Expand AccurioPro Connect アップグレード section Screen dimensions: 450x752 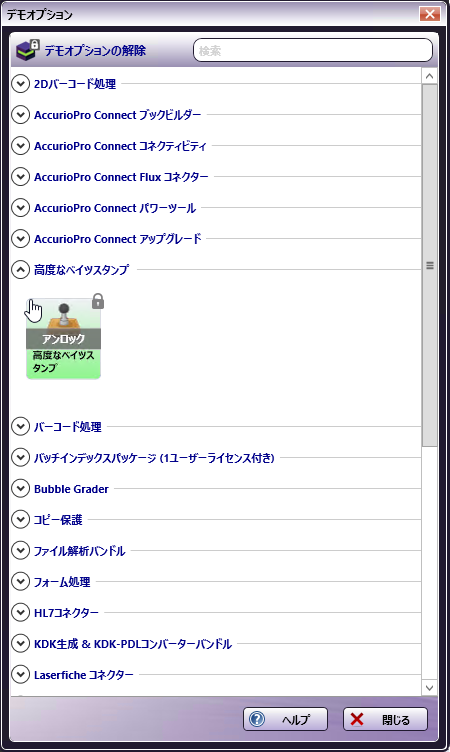tap(20, 239)
